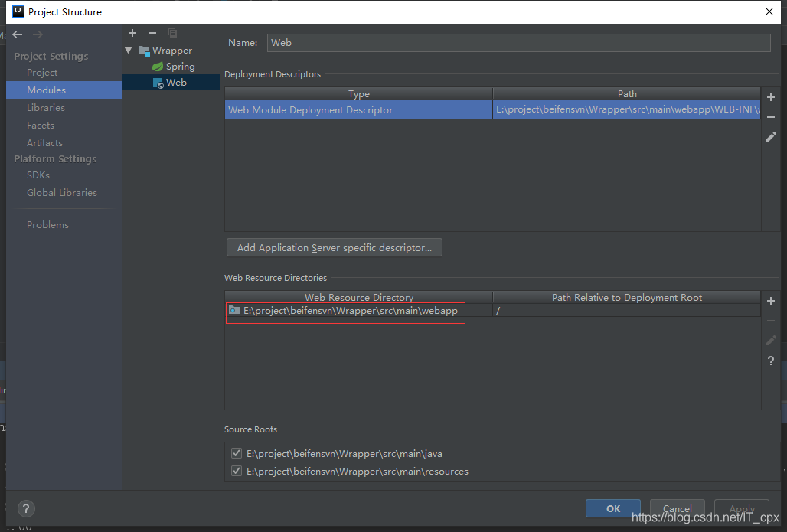Click the Apply button
Image resolution: width=787 pixels, height=532 pixels.
(x=742, y=508)
